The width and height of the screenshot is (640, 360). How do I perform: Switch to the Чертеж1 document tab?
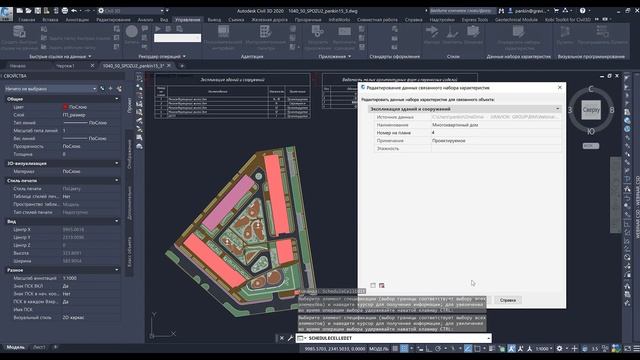(65, 66)
